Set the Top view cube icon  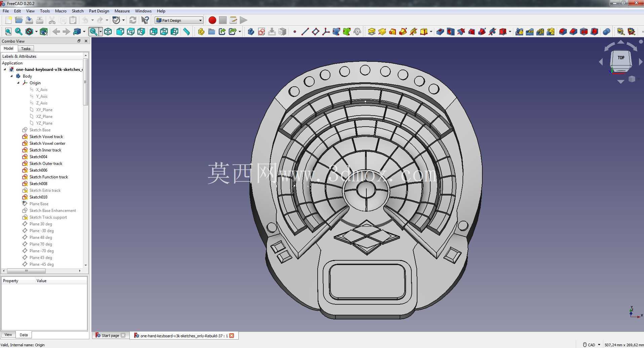(x=130, y=32)
